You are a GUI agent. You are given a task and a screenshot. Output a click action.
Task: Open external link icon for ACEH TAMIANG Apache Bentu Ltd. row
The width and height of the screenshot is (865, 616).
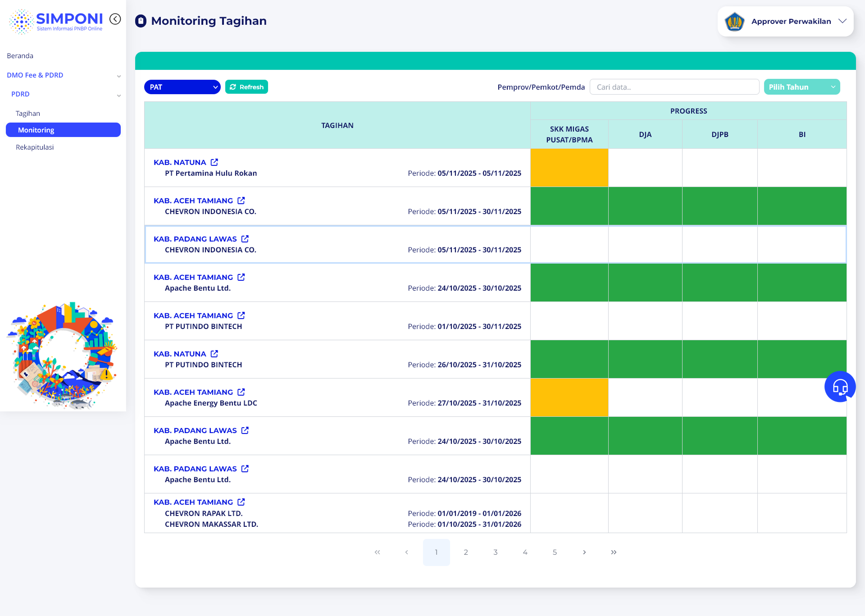(x=241, y=277)
